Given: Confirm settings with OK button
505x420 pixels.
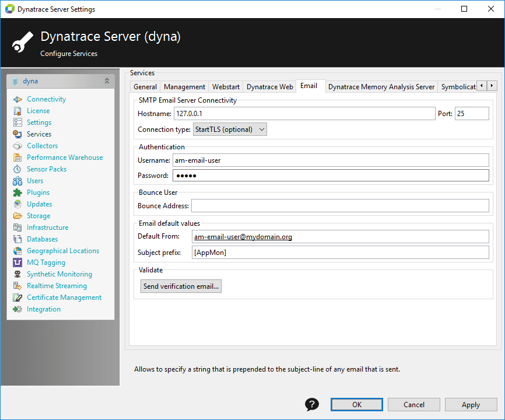Looking at the screenshot, I should pyautogui.click(x=357, y=404).
